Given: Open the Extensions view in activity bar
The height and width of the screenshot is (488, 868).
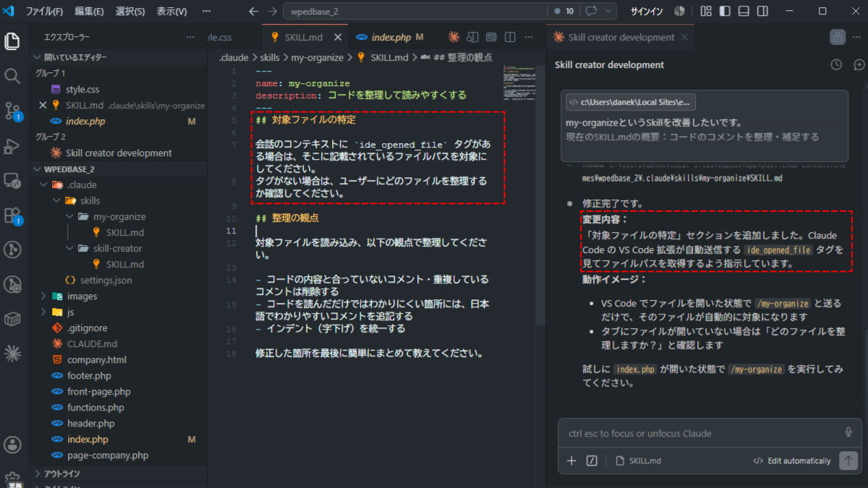Looking at the screenshot, I should tap(12, 215).
